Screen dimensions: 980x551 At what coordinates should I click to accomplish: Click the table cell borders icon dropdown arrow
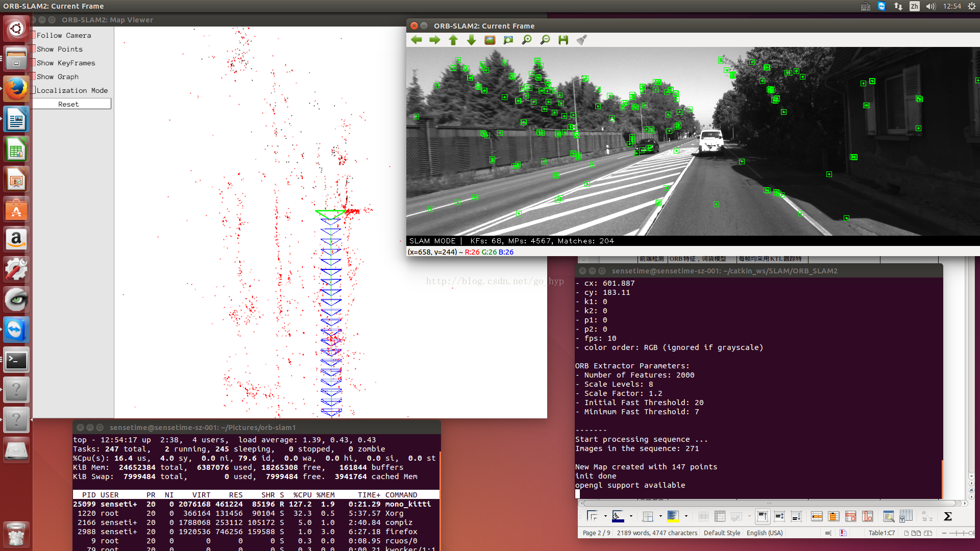click(x=660, y=516)
